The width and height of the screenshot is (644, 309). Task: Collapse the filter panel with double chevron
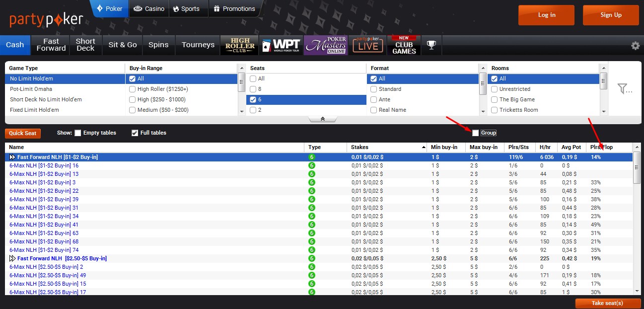(x=322, y=119)
